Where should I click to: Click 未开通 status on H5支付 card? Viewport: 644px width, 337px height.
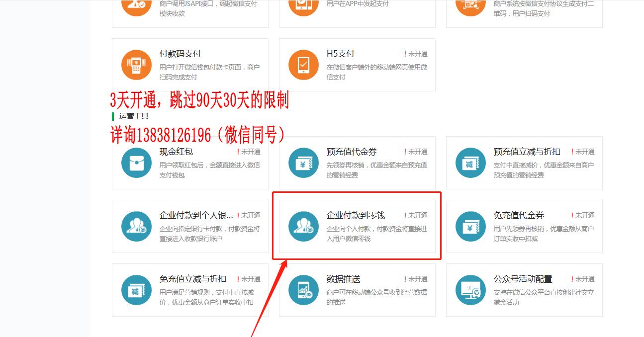[x=416, y=54]
